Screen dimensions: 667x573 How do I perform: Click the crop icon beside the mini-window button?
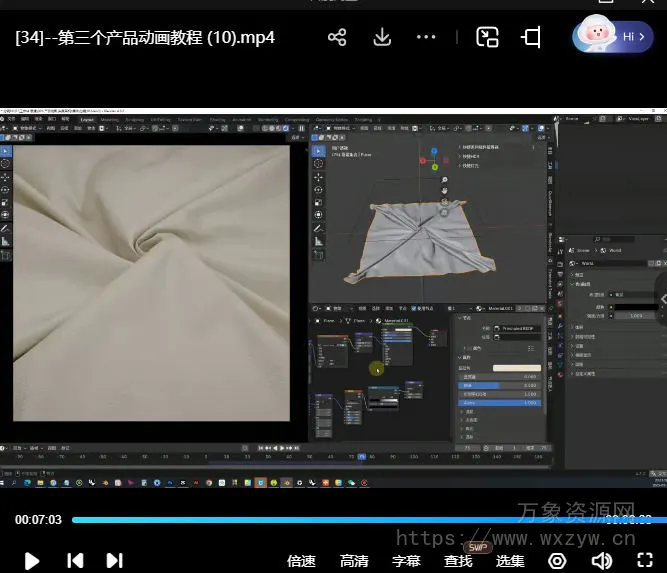(x=531, y=38)
